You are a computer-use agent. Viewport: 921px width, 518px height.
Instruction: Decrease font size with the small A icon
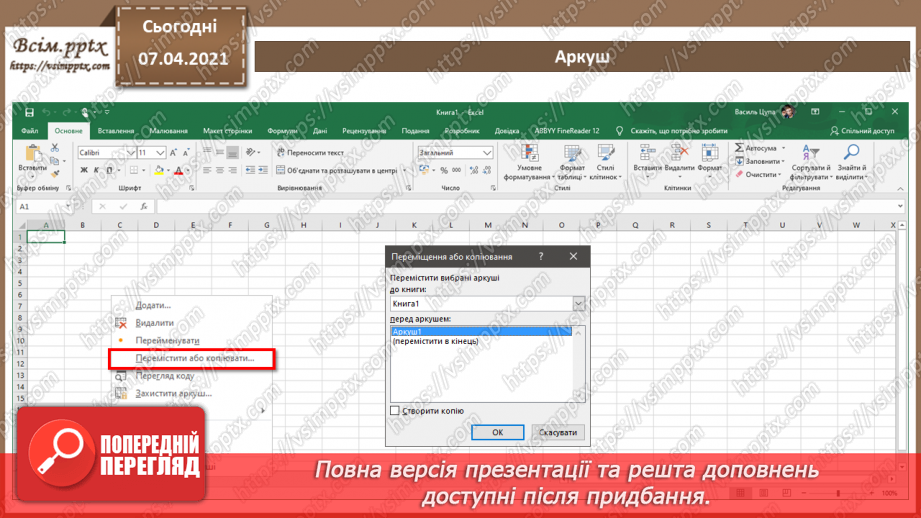click(x=186, y=153)
